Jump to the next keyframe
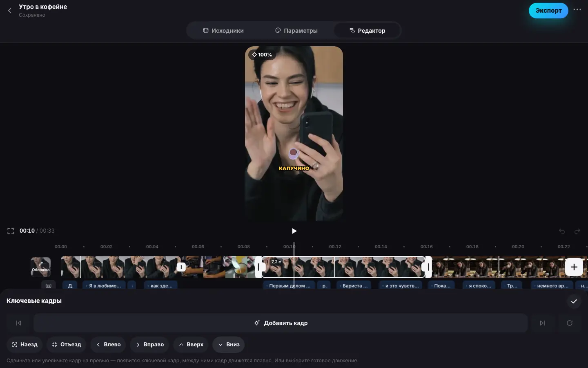This screenshot has height=368, width=588. pos(542,323)
